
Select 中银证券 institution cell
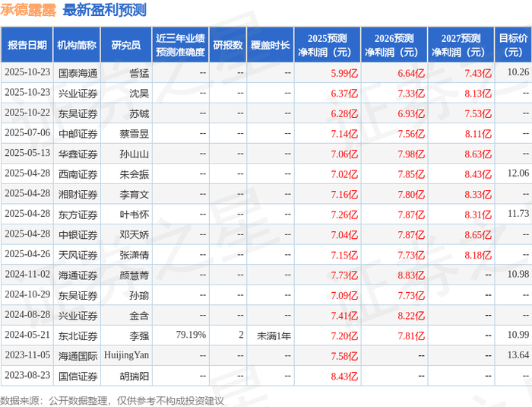point(78,235)
